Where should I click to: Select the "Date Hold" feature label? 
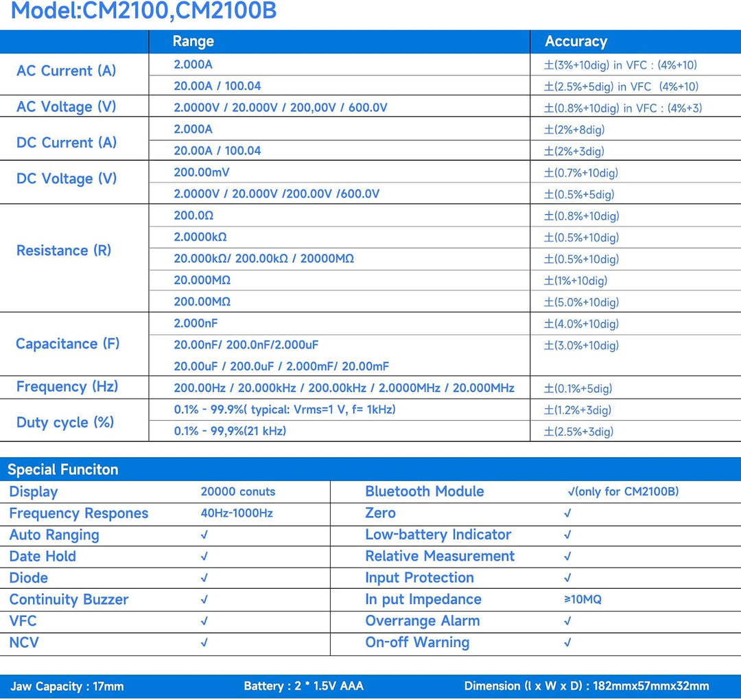(43, 557)
